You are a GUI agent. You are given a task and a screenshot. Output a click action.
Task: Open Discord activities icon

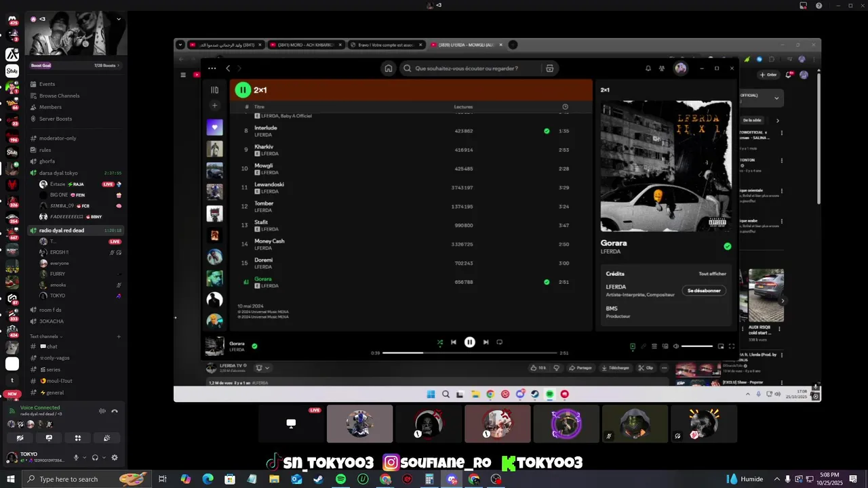pyautogui.click(x=77, y=438)
